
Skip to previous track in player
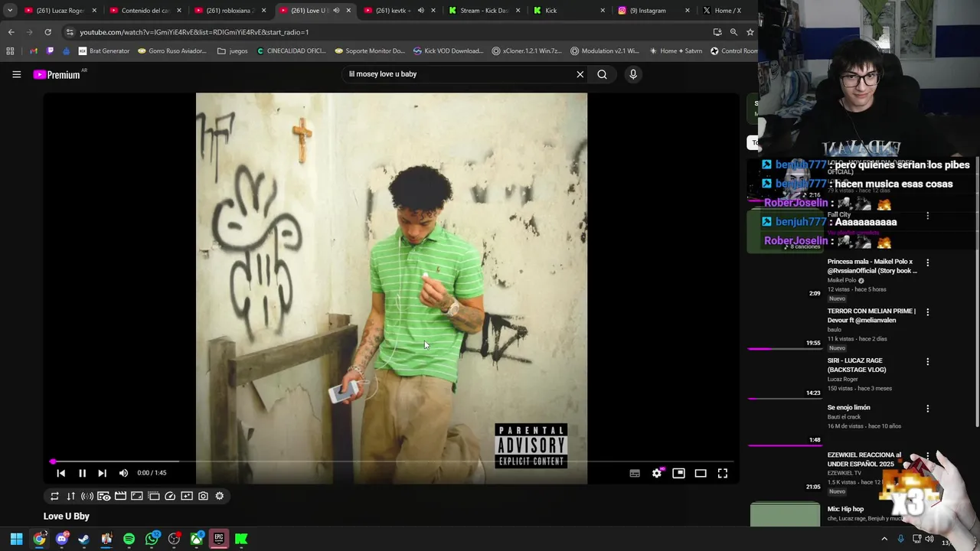coord(61,473)
